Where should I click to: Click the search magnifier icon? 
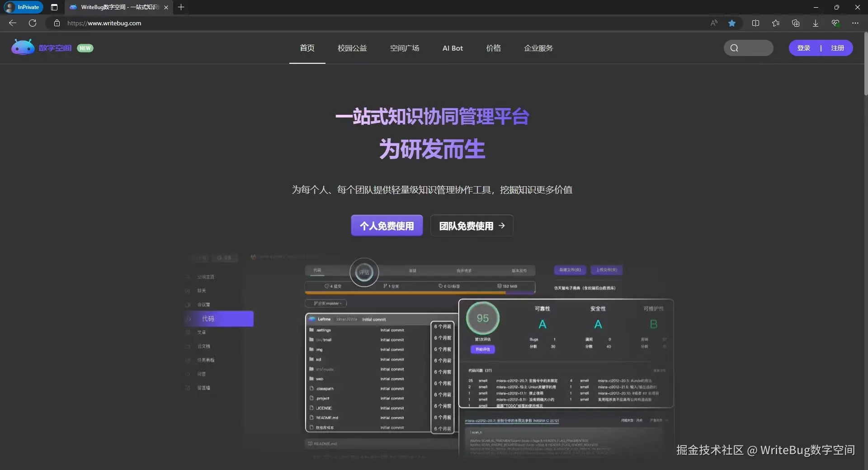pyautogui.click(x=734, y=47)
